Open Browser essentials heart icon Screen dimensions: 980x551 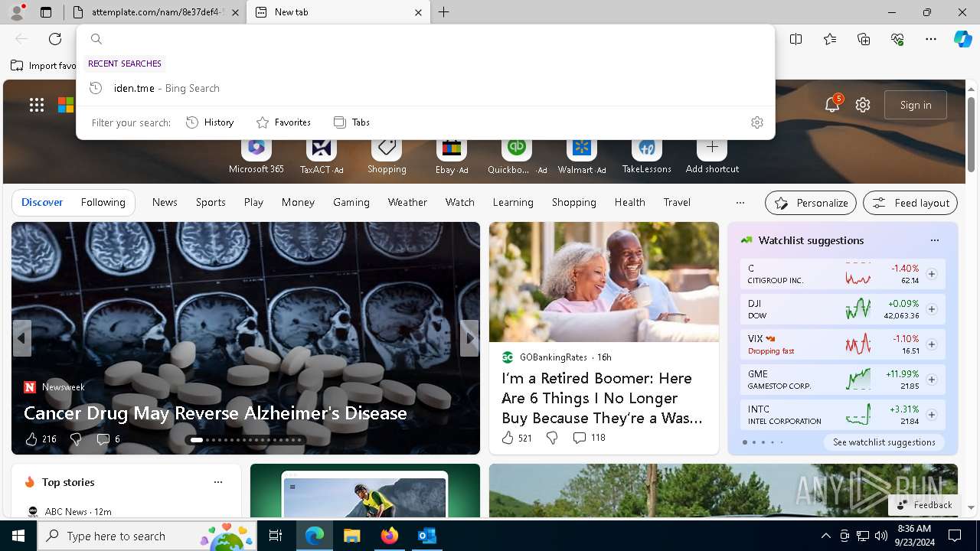[x=897, y=39]
